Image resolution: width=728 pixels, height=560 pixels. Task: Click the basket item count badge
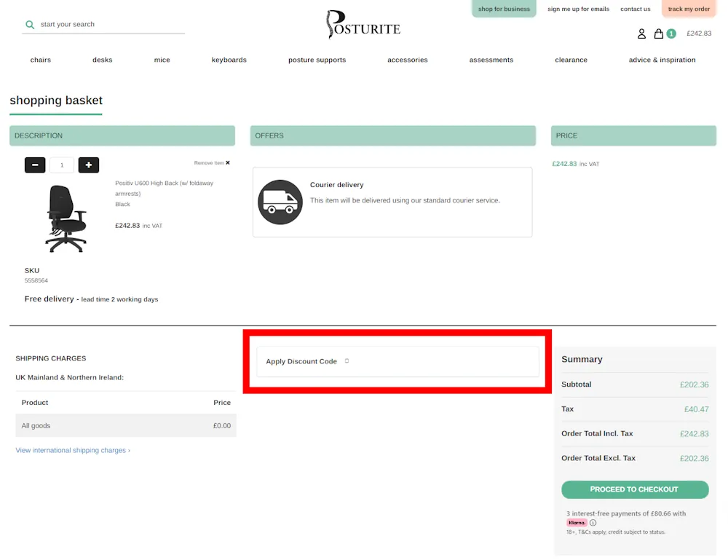click(x=671, y=33)
